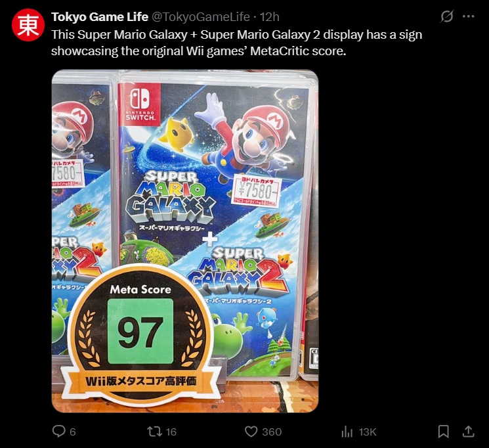Click the repost count 16
The height and width of the screenshot is (448, 489).
pyautogui.click(x=171, y=432)
